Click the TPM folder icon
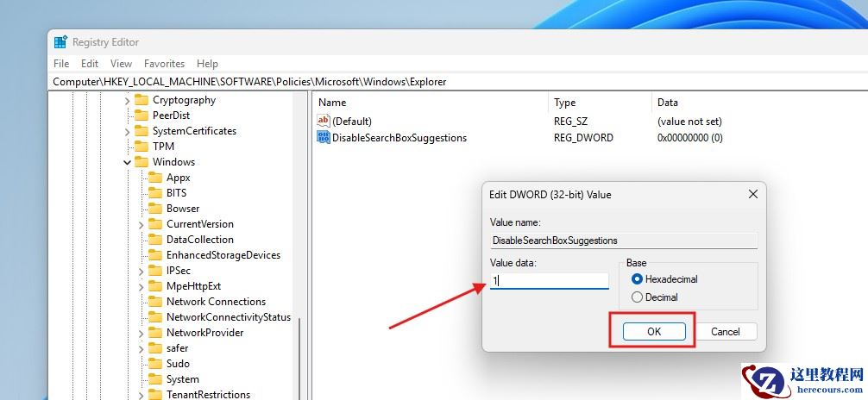Viewport: 868px width, 400px height. (x=142, y=147)
